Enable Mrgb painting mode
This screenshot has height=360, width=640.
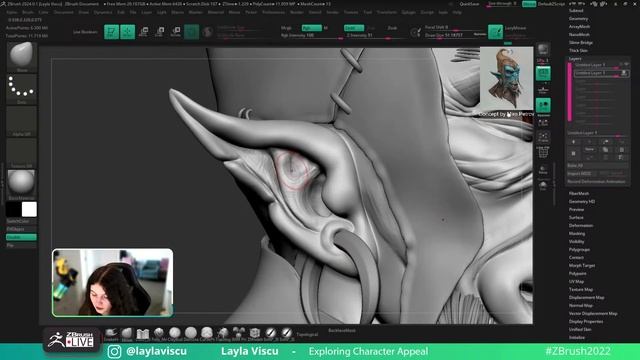coord(286,28)
